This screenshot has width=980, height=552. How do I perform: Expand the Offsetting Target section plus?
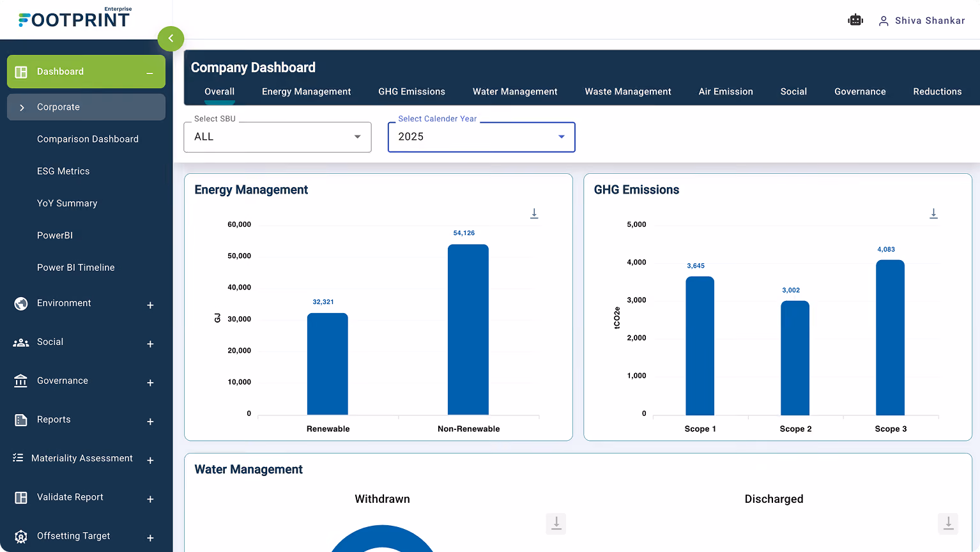[x=150, y=538]
